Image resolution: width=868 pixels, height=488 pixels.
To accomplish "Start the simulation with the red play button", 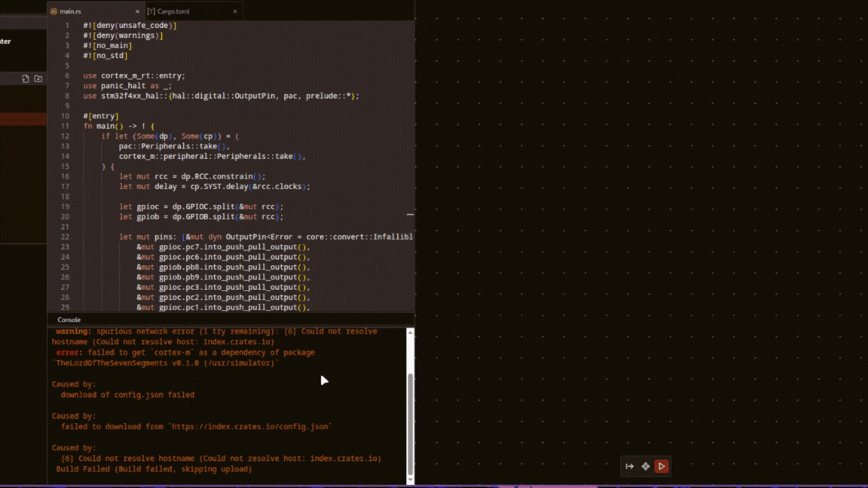I will [662, 466].
